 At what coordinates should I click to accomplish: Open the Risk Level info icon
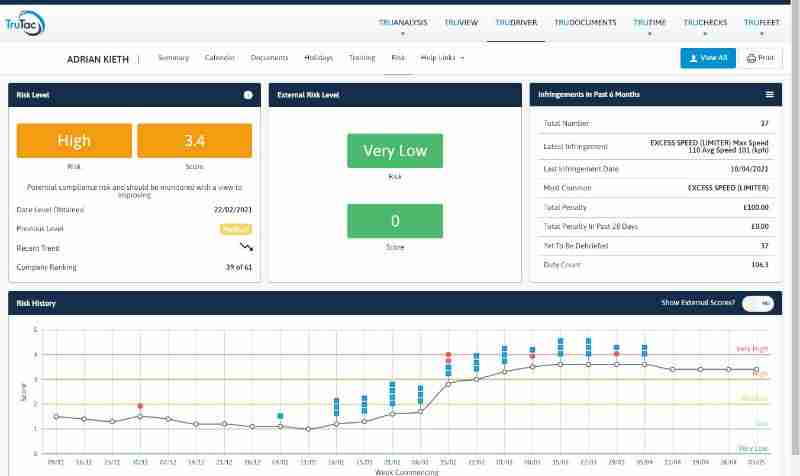tap(248, 95)
